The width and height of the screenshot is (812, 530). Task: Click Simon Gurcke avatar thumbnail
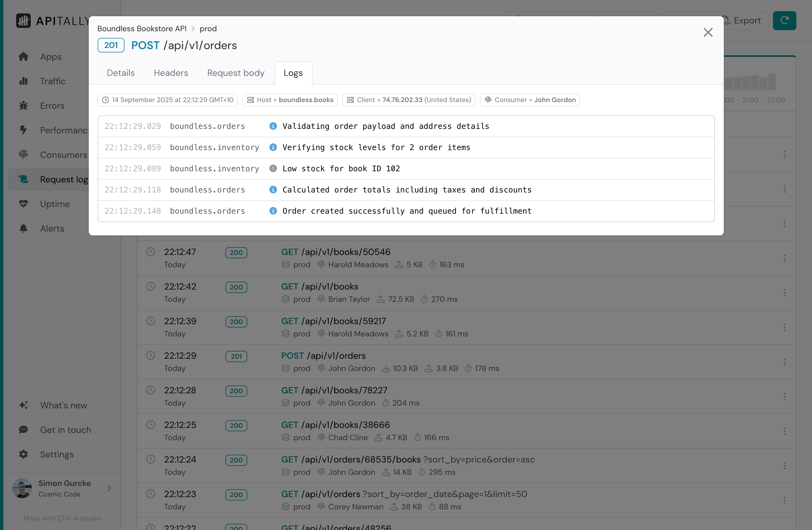22,488
